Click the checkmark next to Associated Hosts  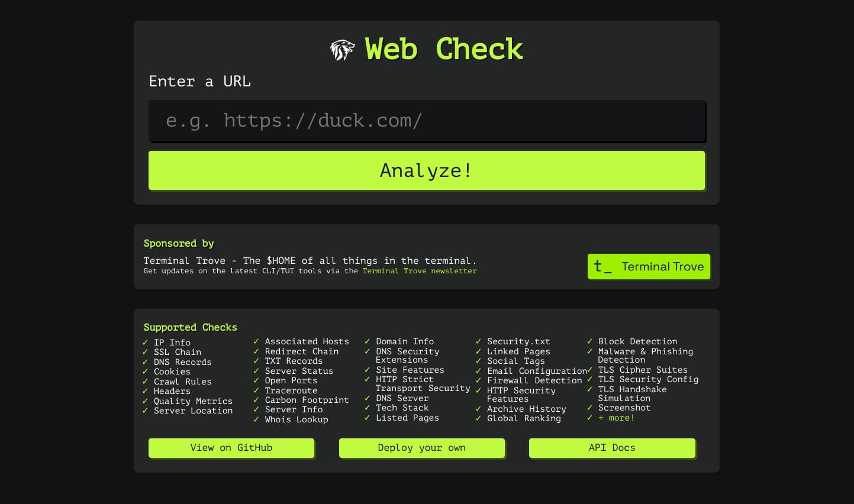(256, 341)
